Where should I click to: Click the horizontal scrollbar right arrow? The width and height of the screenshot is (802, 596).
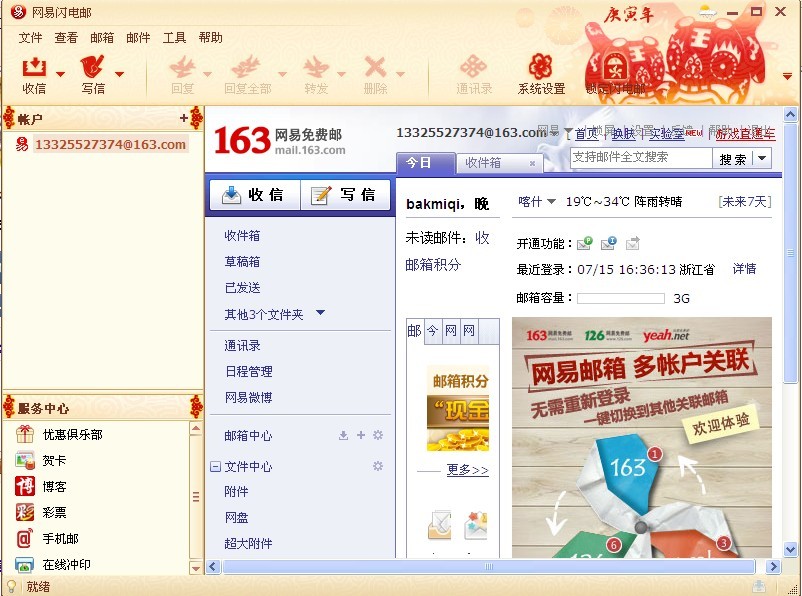773,566
